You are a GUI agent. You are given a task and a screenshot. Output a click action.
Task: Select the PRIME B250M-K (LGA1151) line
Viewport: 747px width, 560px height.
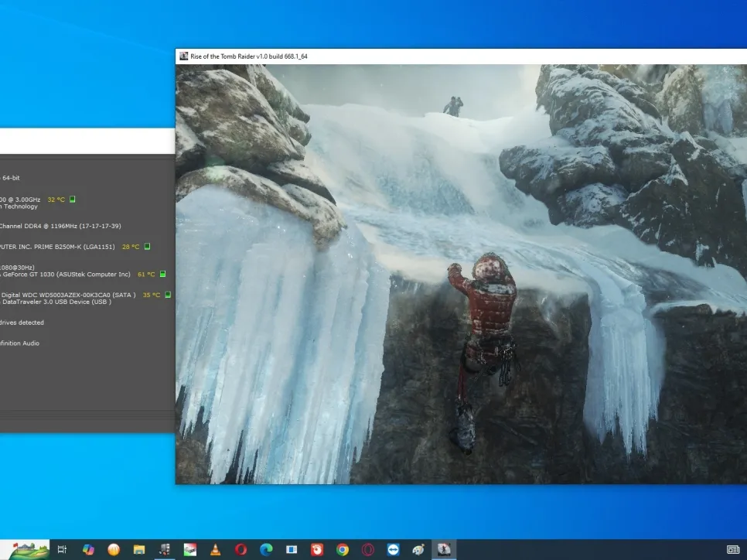point(57,247)
